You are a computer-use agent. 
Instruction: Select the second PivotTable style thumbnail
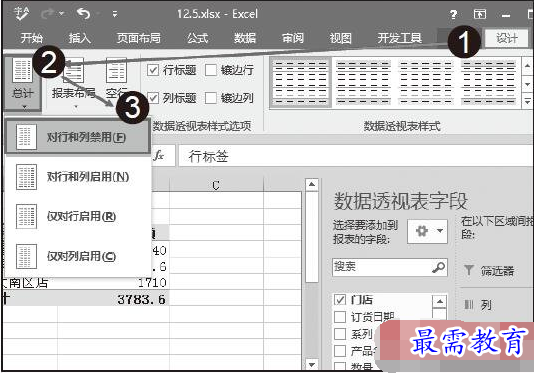(x=363, y=83)
